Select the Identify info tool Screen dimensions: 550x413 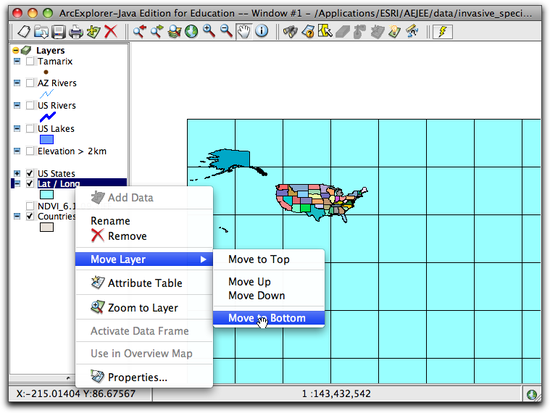click(262, 31)
